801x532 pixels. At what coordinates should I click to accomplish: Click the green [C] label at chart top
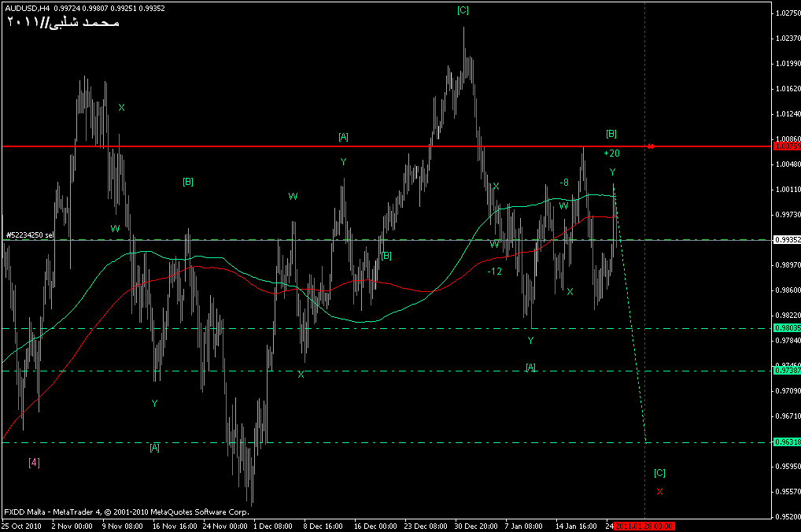(463, 10)
